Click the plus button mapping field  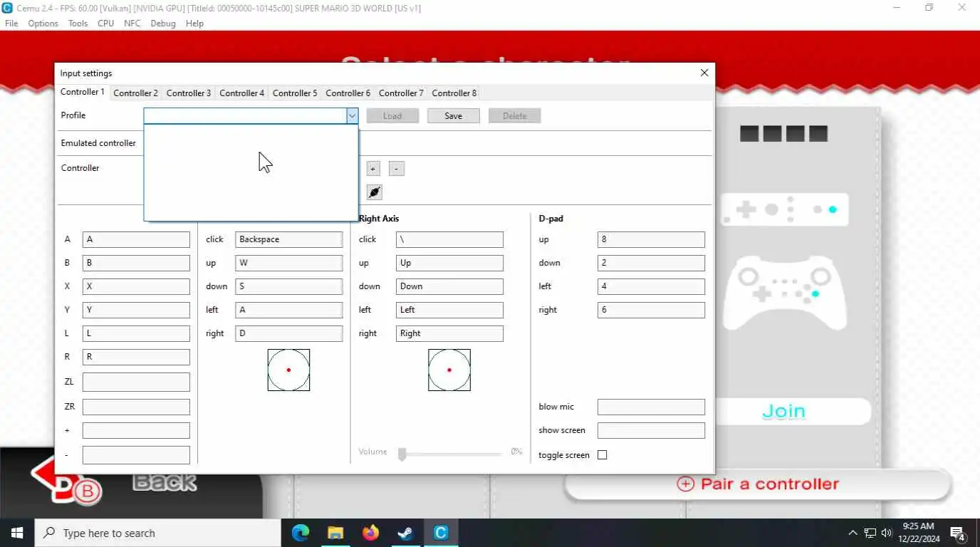(136, 431)
